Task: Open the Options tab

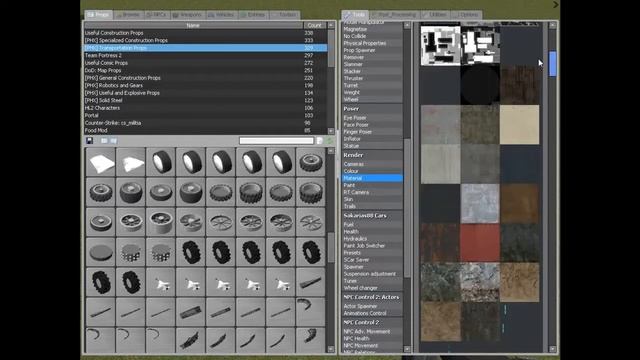Action: click(467, 15)
